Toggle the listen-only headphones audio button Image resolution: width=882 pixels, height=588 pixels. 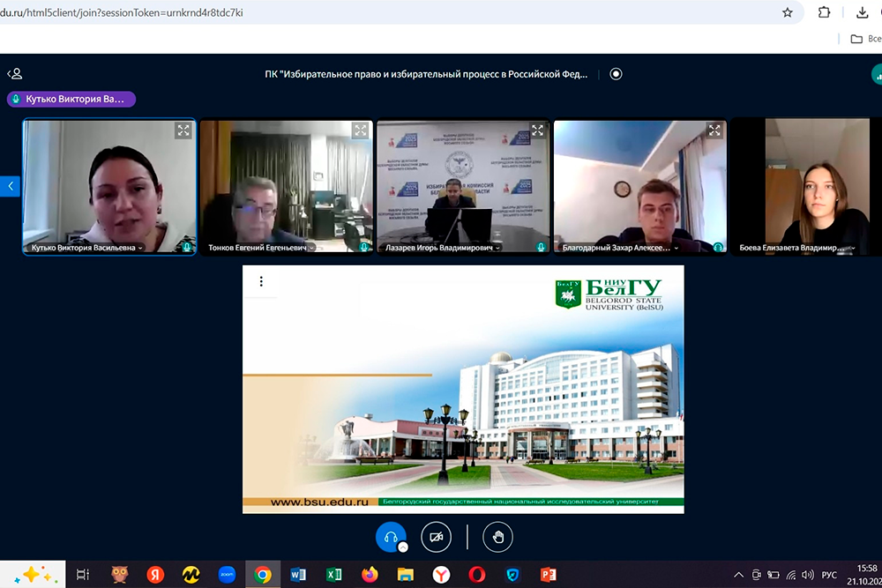pos(391,537)
